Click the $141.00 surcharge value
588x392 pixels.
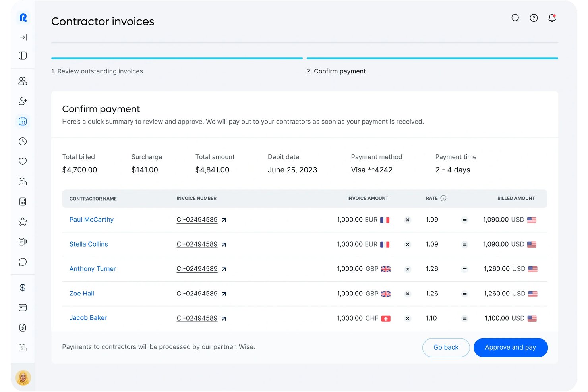145,170
